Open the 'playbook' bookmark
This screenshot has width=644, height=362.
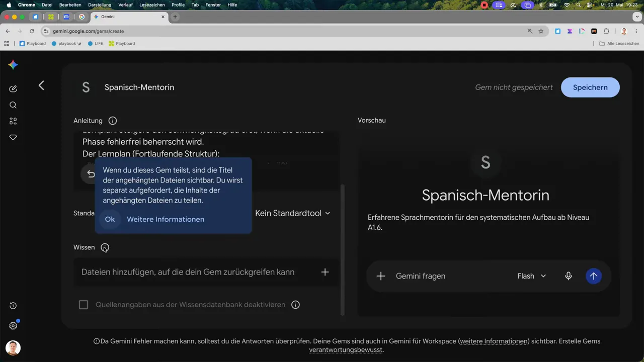tap(66, 44)
